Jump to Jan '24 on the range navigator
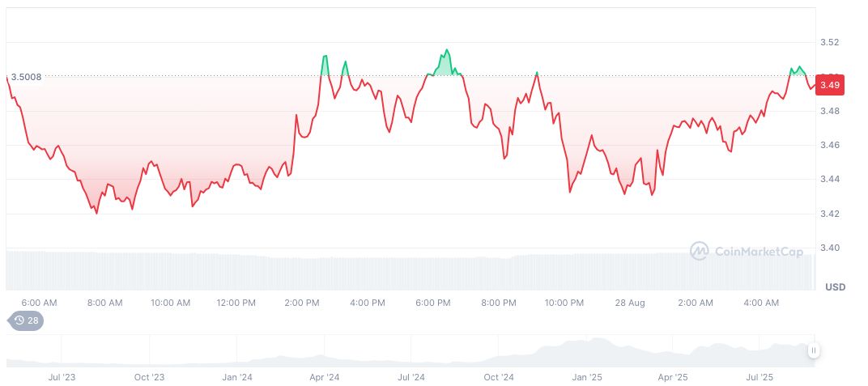The width and height of the screenshot is (868, 386). tap(236, 377)
